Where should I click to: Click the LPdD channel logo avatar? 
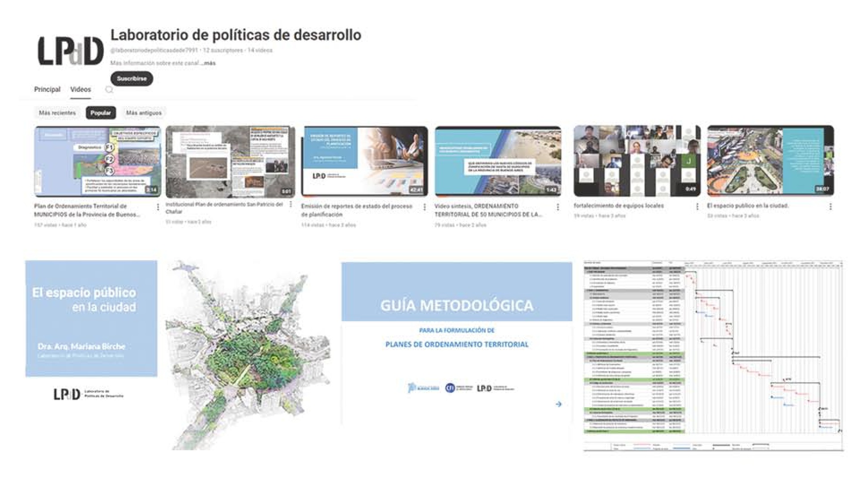pyautogui.click(x=70, y=51)
